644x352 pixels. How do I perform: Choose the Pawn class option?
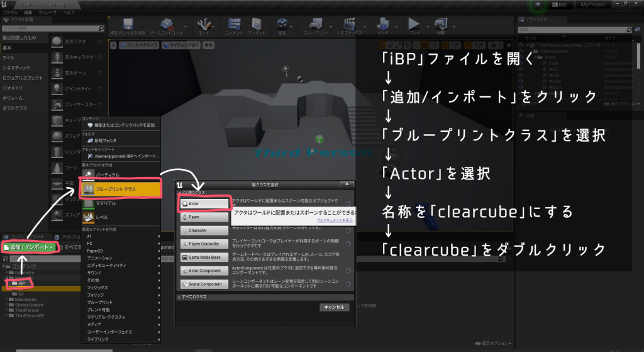[203, 217]
